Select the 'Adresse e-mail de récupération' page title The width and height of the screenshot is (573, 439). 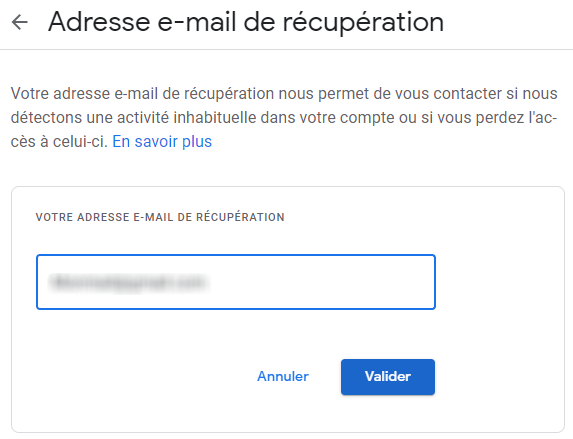[x=246, y=22]
